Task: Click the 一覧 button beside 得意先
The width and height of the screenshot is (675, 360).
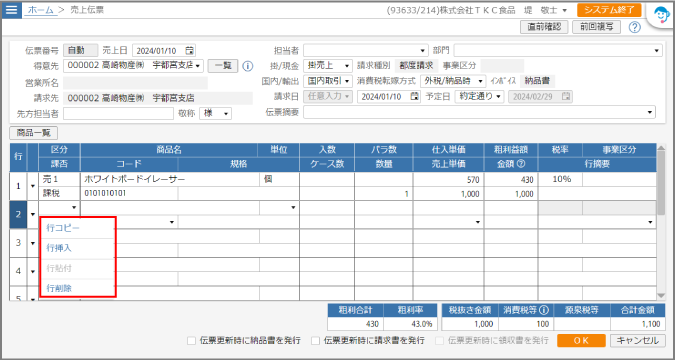Action: click(223, 66)
